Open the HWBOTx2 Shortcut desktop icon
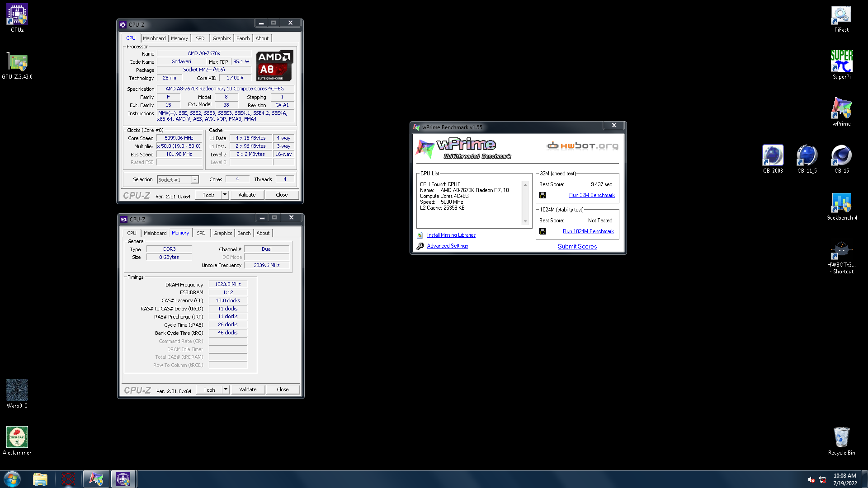The image size is (868, 488). (x=841, y=258)
